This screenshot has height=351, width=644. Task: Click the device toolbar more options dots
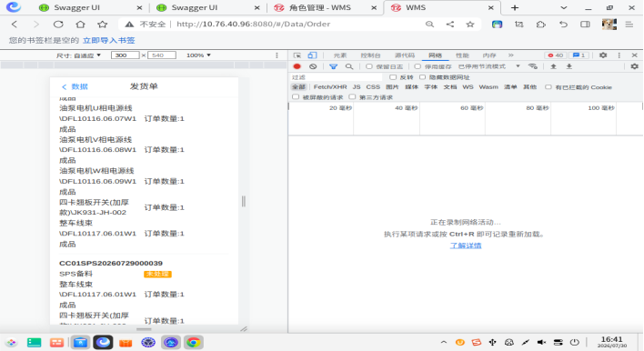click(x=277, y=55)
